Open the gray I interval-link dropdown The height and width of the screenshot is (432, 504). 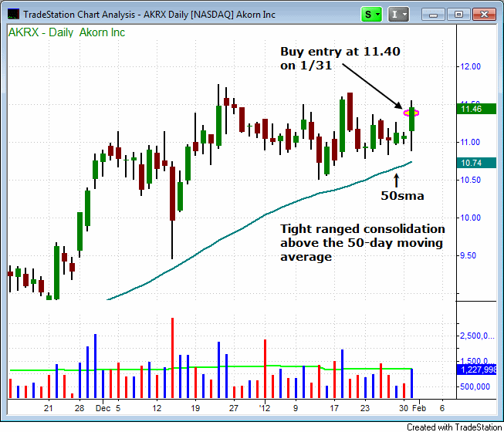click(398, 15)
